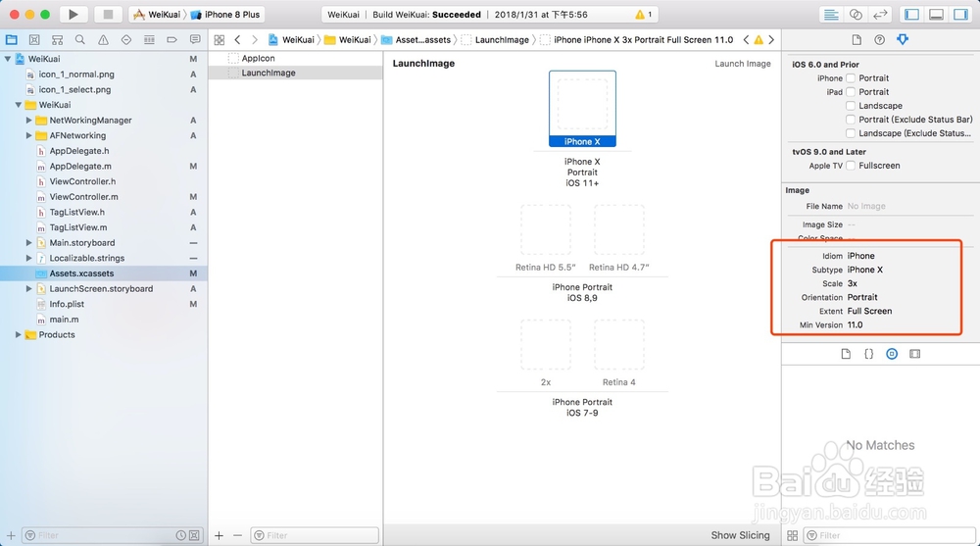Select AppIcon in the asset list
The width and height of the screenshot is (980, 546).
click(x=258, y=58)
